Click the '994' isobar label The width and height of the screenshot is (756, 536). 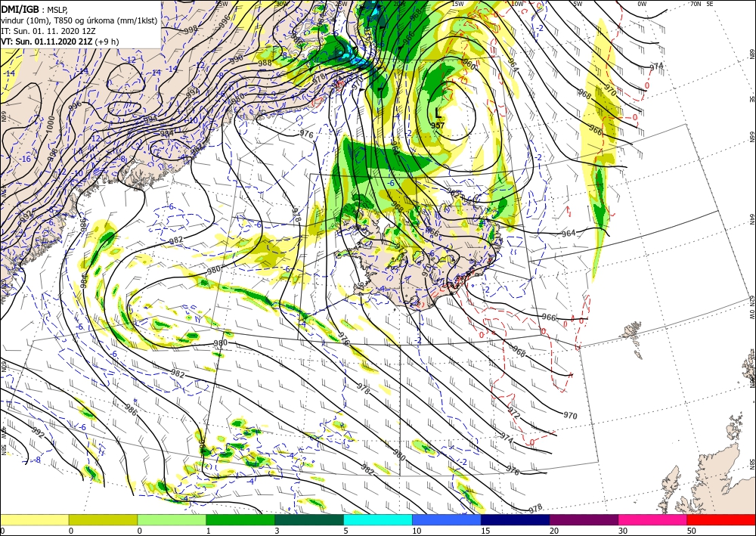[150, 119]
